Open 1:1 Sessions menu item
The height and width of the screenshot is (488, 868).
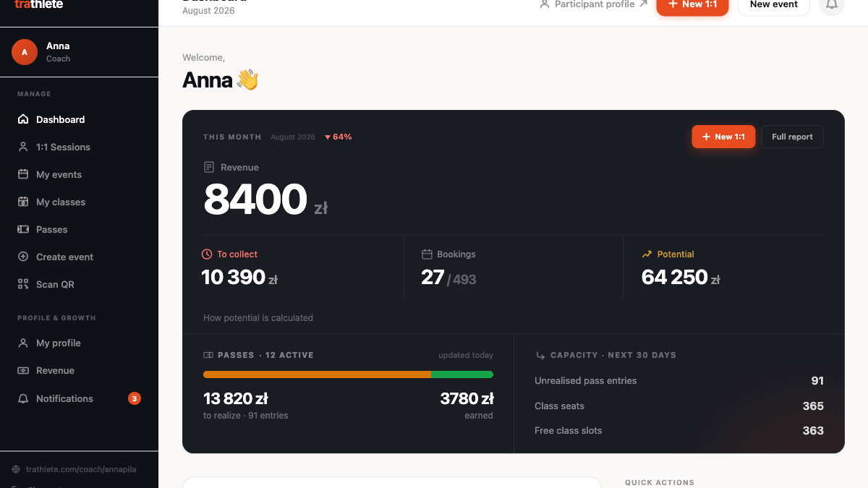click(79, 147)
